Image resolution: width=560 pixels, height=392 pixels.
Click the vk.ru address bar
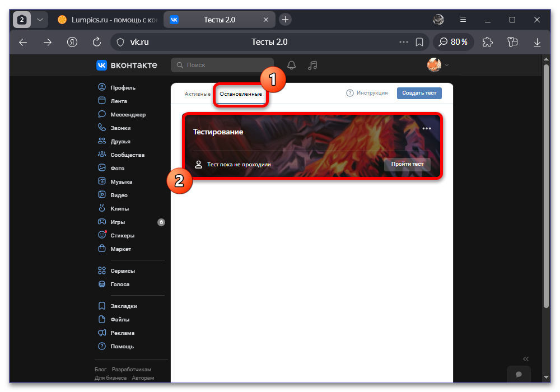[269, 42]
